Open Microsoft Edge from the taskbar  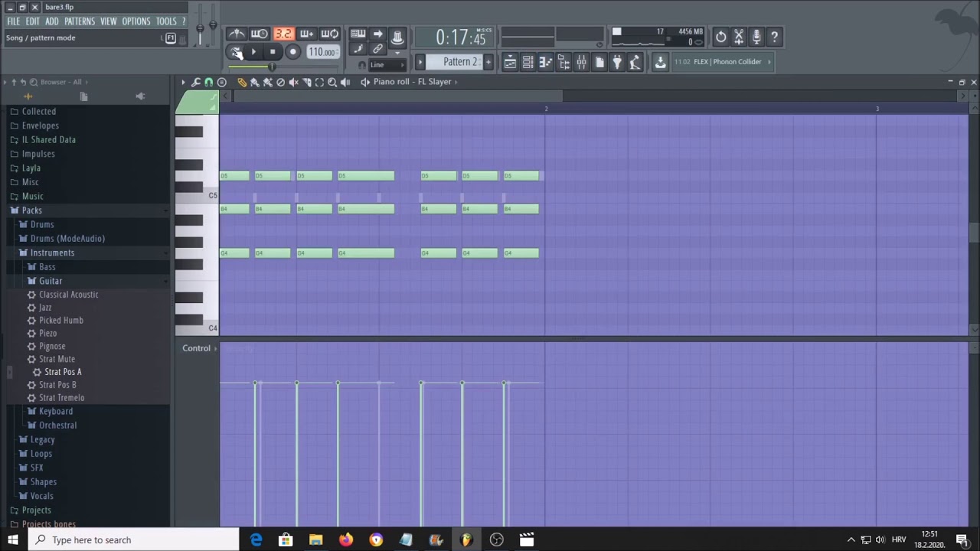pyautogui.click(x=256, y=540)
